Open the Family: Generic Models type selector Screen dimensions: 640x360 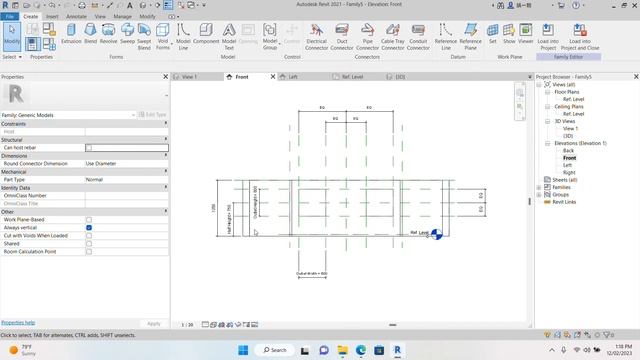68,115
